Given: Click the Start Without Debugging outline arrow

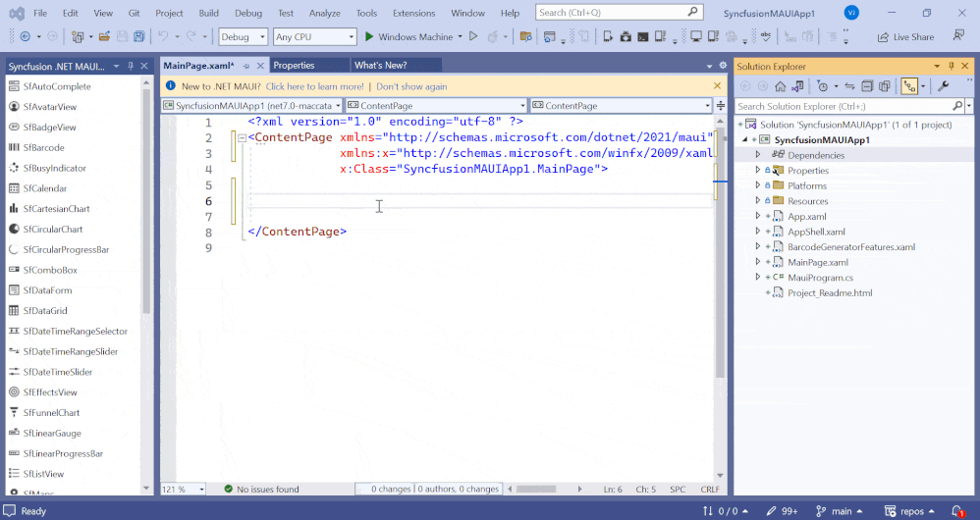Looking at the screenshot, I should [x=473, y=37].
